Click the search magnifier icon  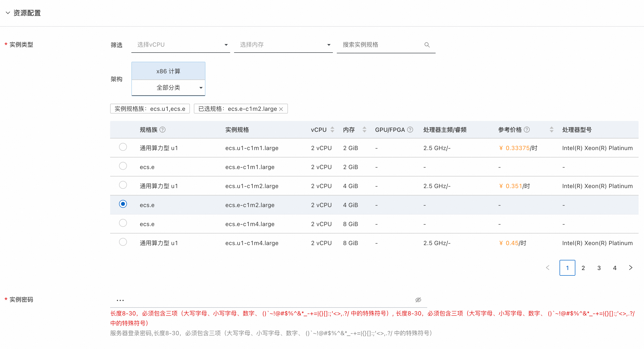(427, 45)
